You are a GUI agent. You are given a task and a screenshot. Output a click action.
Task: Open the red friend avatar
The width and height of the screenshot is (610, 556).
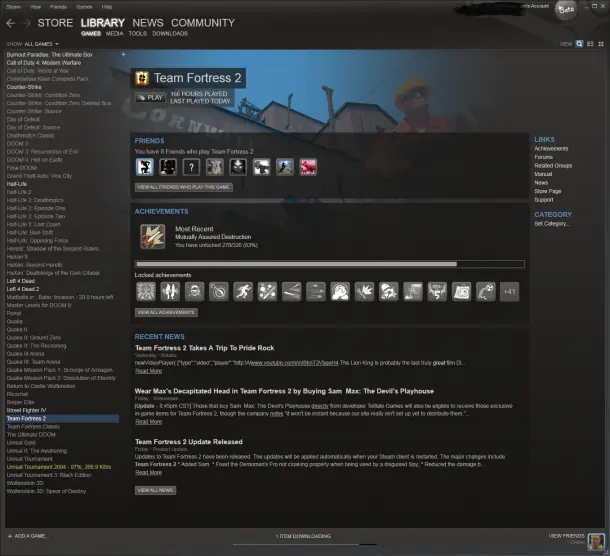tap(308, 167)
